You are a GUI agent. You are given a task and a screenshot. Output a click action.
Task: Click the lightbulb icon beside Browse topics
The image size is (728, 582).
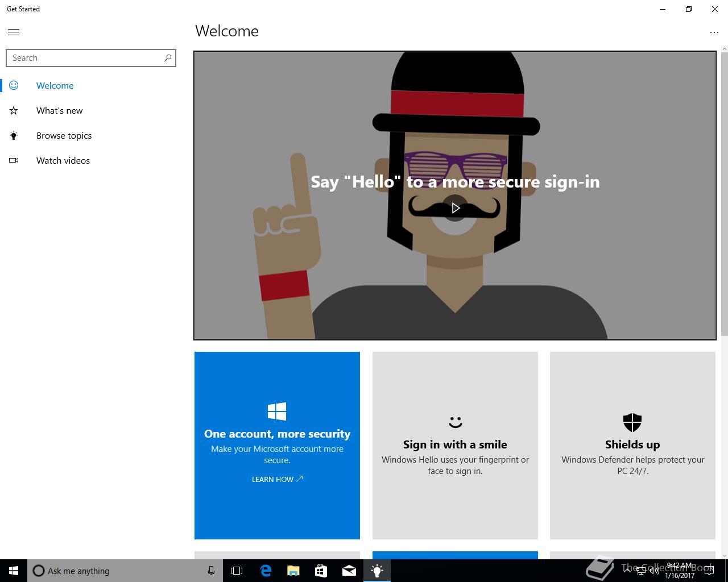click(x=14, y=135)
